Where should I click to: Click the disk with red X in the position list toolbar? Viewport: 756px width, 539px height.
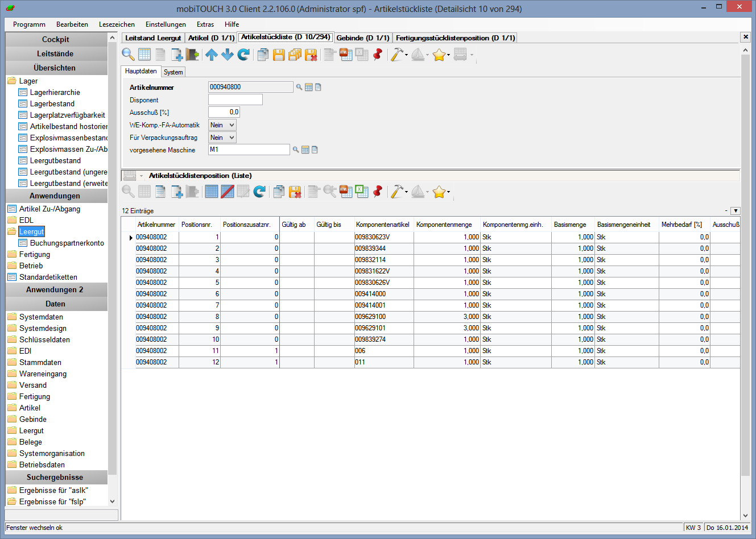coord(295,192)
